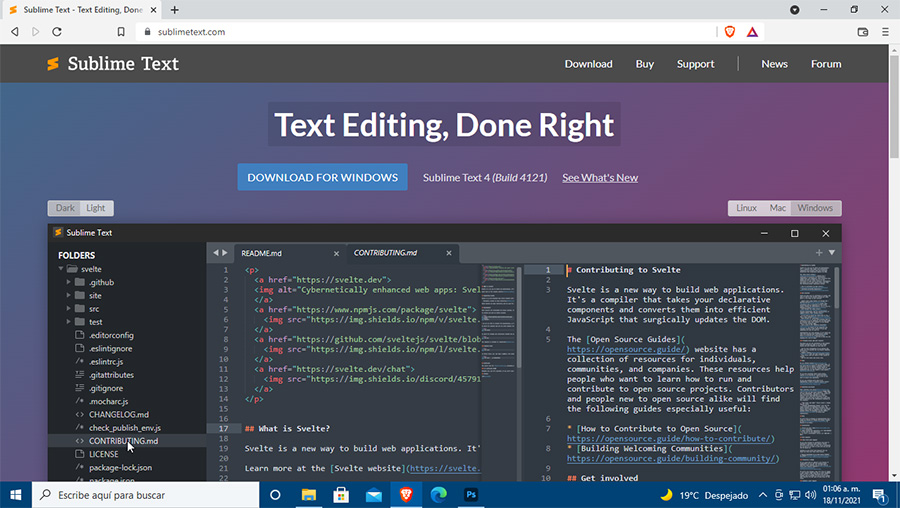The image size is (900, 508).
Task: Click the Windows taskbar search box
Action: [146, 495]
